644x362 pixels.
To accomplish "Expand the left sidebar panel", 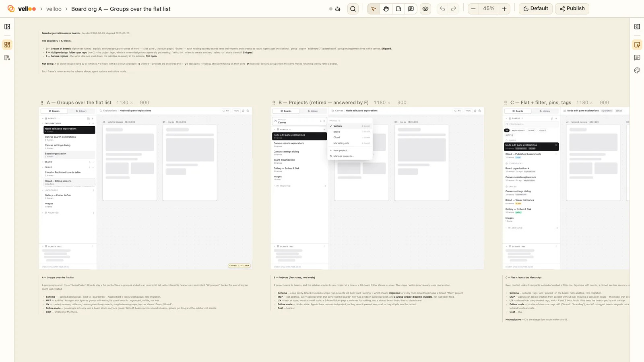I will point(7,27).
